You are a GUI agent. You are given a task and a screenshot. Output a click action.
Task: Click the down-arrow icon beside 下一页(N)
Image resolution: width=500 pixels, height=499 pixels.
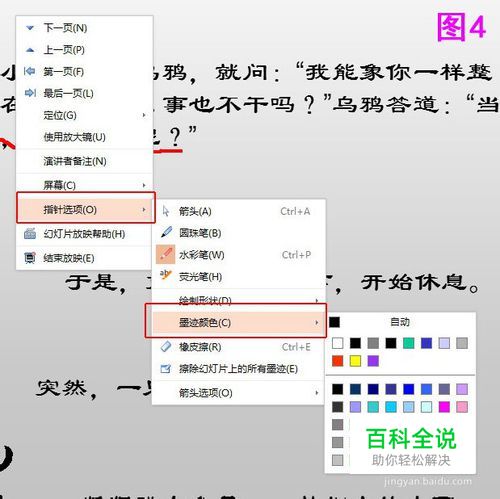pyautogui.click(x=30, y=28)
